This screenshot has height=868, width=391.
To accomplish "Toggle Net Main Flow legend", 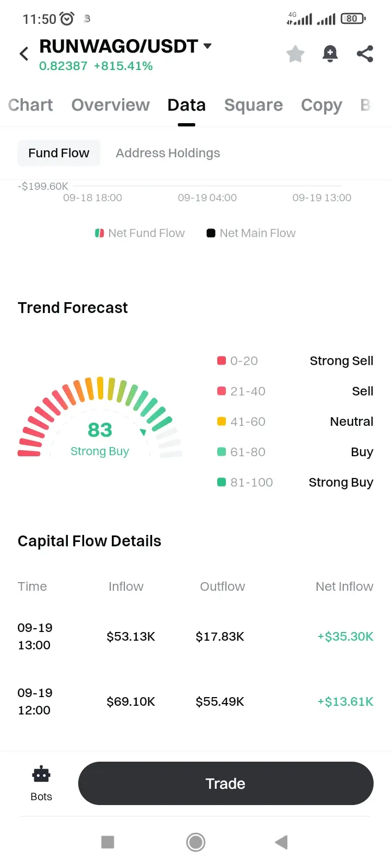I will click(x=251, y=233).
